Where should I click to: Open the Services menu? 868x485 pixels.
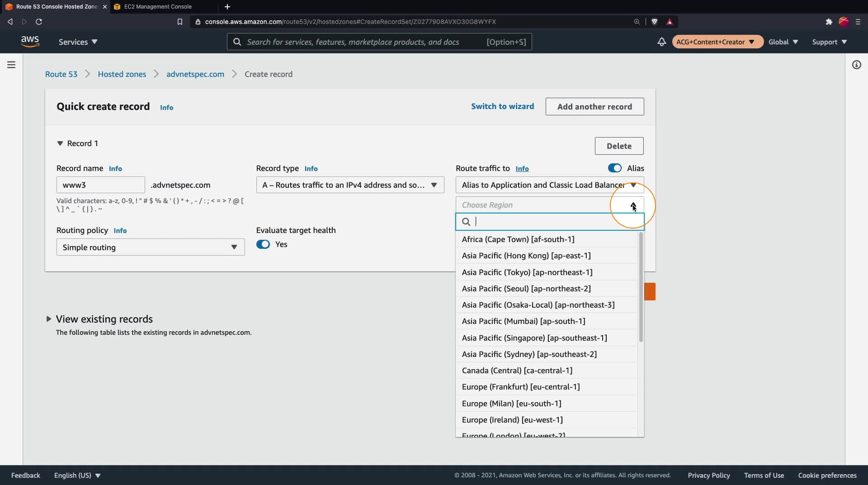(x=78, y=42)
